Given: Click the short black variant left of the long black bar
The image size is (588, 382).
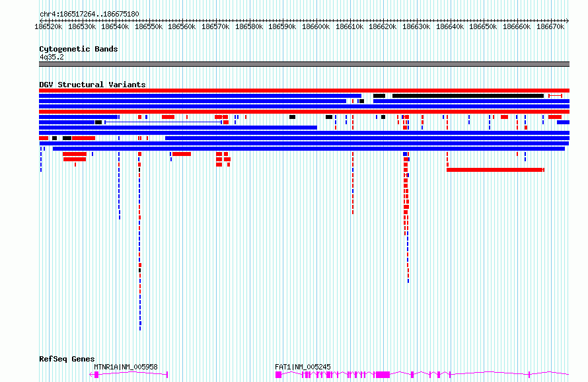Looking at the screenshot, I should point(379,96).
